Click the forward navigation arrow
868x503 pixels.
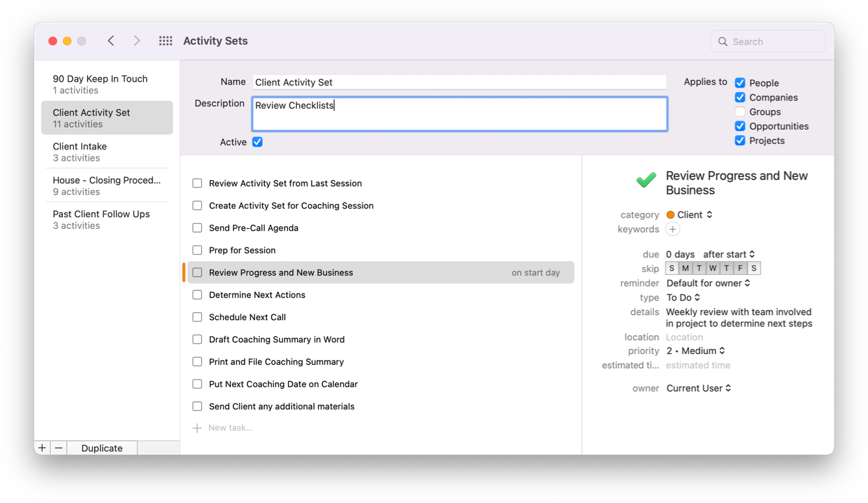137,40
